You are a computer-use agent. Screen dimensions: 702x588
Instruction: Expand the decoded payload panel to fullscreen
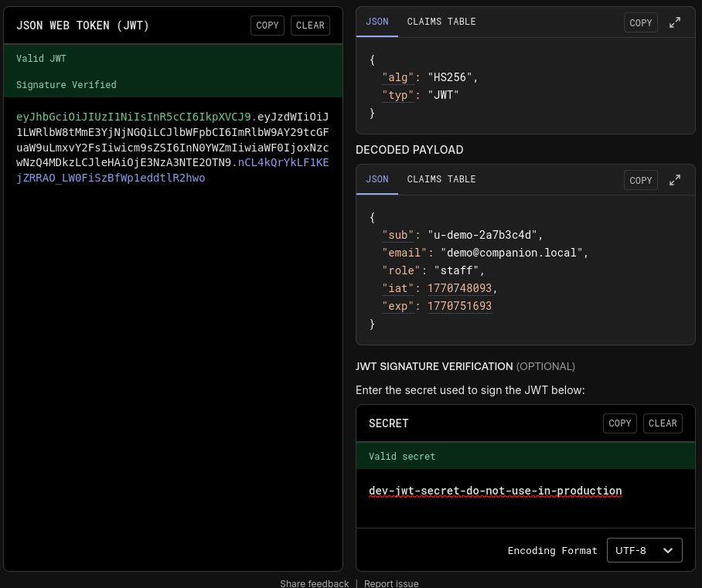click(675, 180)
